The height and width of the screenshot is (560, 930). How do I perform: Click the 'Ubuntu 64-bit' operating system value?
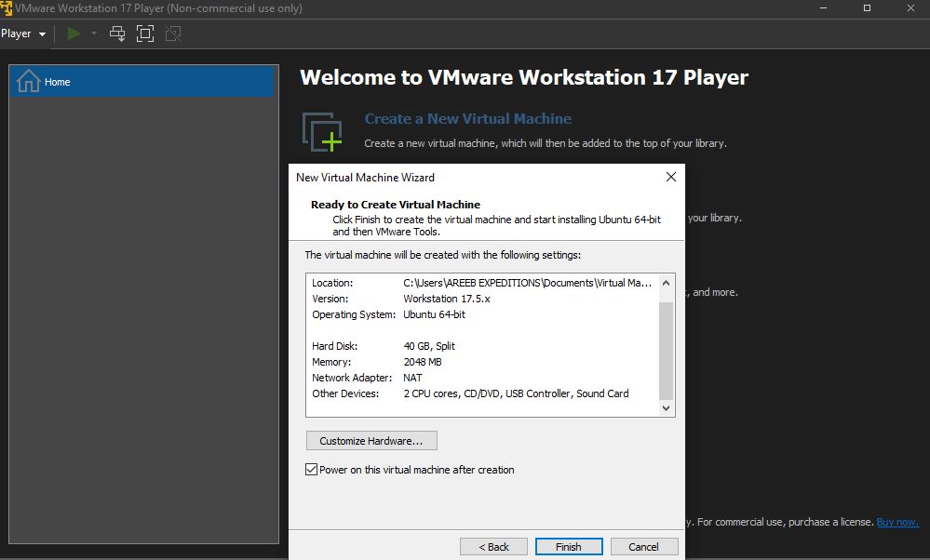click(434, 314)
